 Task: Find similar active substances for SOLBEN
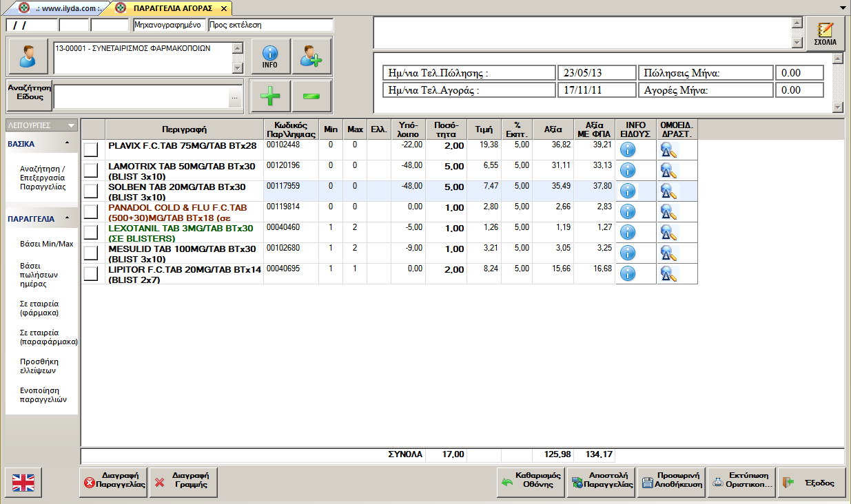point(669,191)
